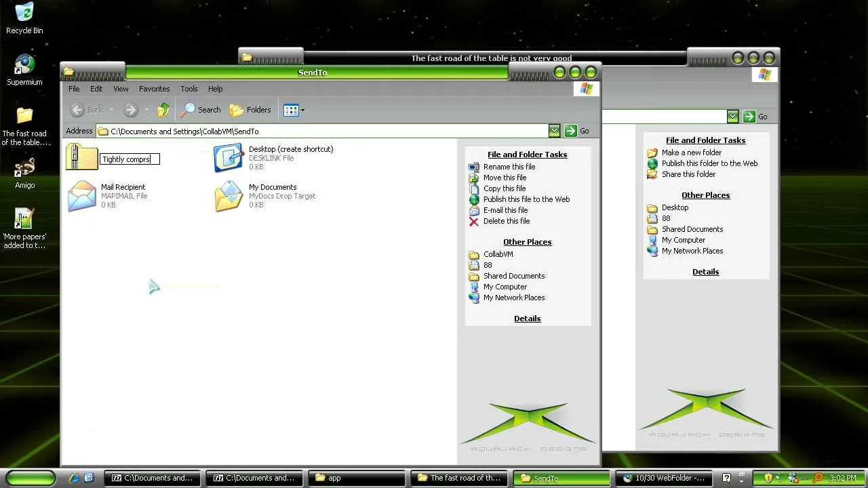868x488 pixels.
Task: Click the Back button in SendTo toolbar
Action: coord(87,110)
